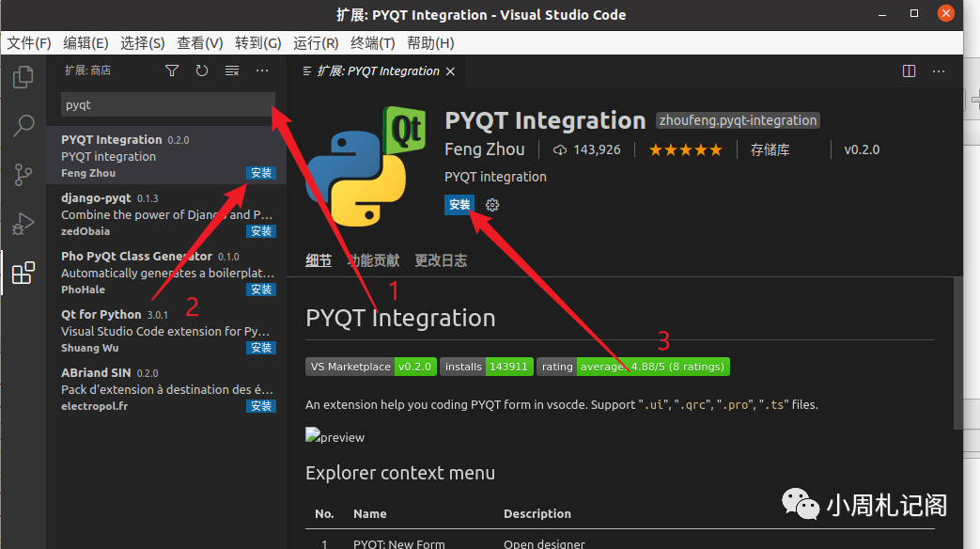Image resolution: width=980 pixels, height=549 pixels.
Task: Open the extension manage gear icon
Action: click(x=492, y=205)
